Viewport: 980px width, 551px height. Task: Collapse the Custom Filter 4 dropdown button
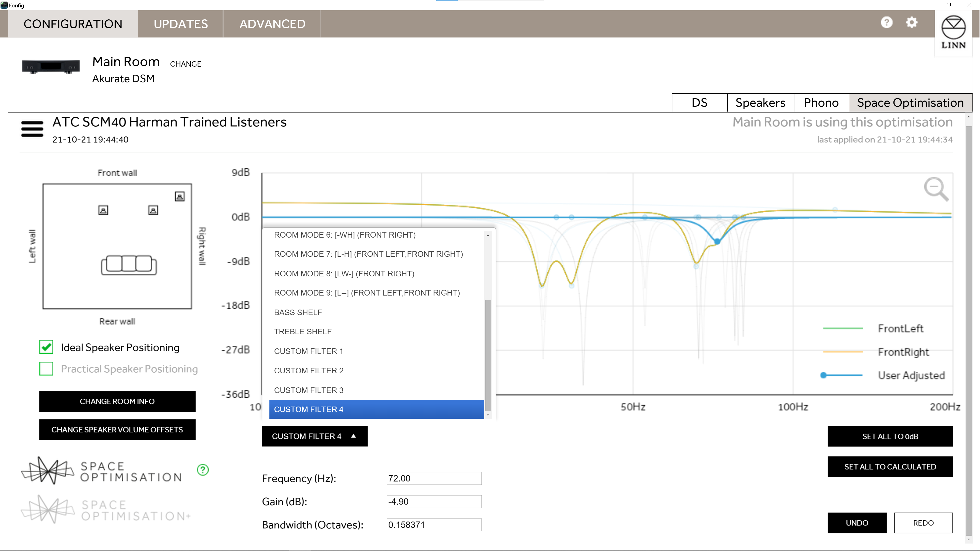tap(314, 436)
